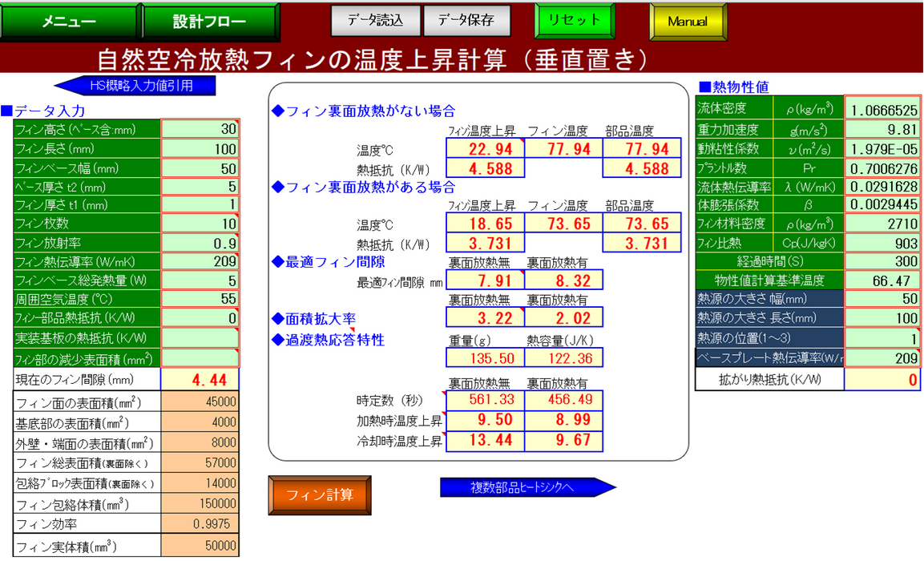
Task: Run the フィン計算 calculation
Action: coord(320,495)
